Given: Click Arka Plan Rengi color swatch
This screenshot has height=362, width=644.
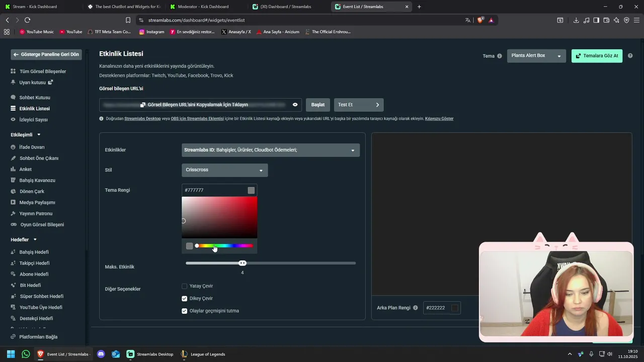Looking at the screenshot, I should coord(455,308).
